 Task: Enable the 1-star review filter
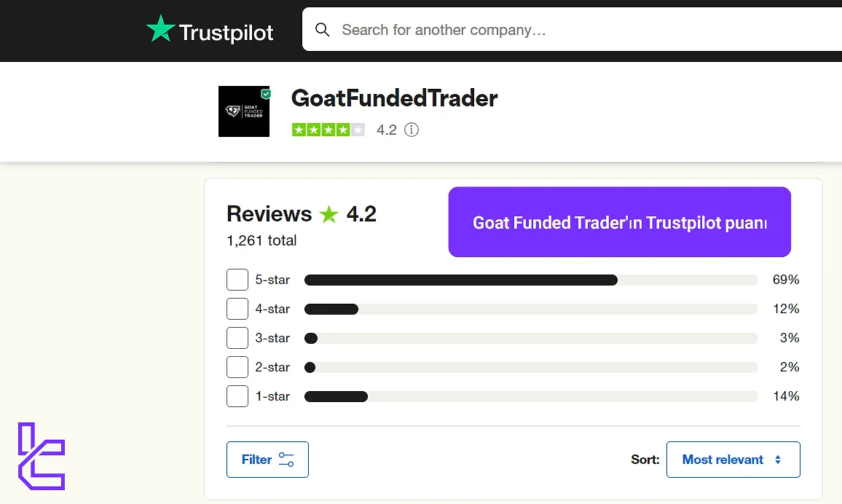click(237, 396)
